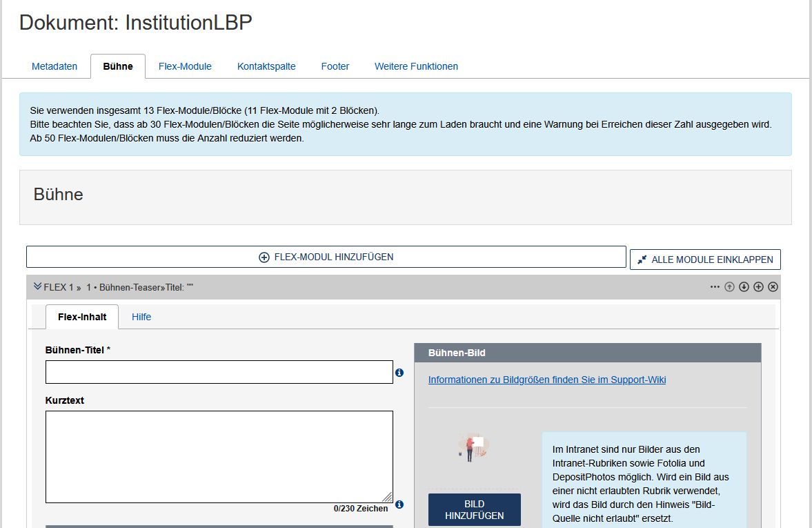Move FLEX 1 module down with arrow icon
The width and height of the screenshot is (812, 528).
point(744,287)
